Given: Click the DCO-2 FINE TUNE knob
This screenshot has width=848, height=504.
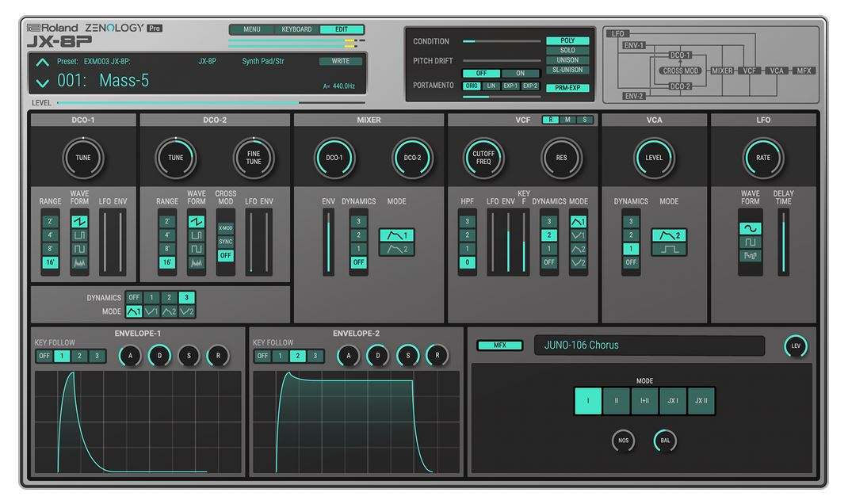Looking at the screenshot, I should (254, 158).
